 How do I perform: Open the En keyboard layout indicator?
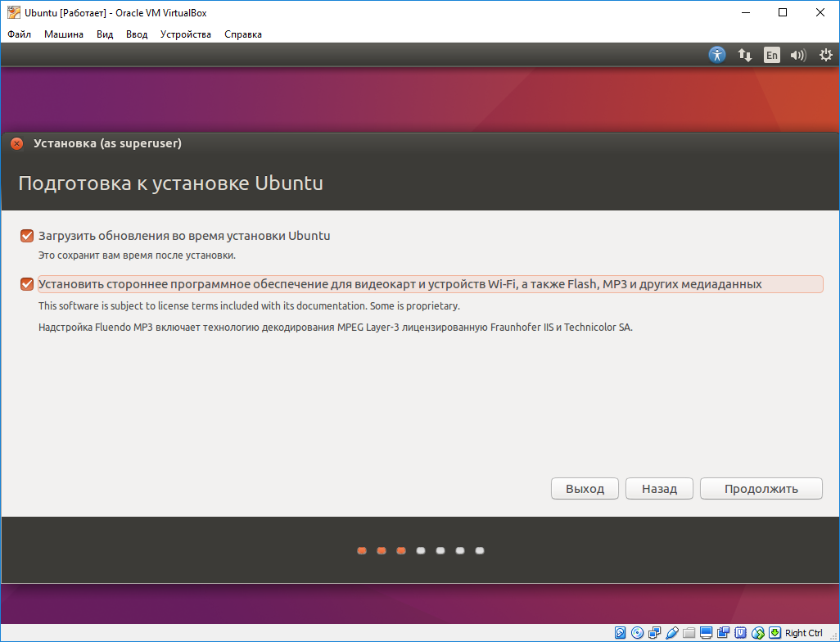click(x=771, y=55)
